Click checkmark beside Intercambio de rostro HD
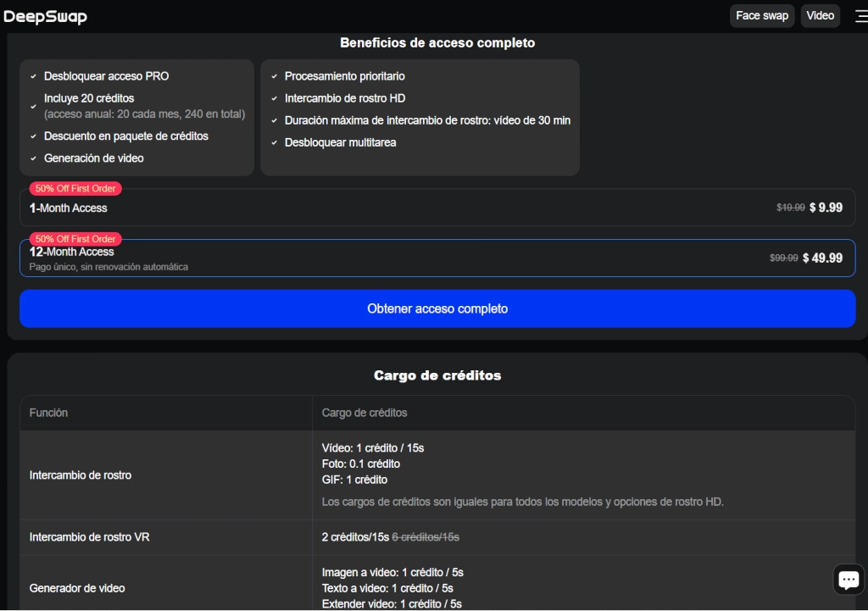 click(x=274, y=98)
